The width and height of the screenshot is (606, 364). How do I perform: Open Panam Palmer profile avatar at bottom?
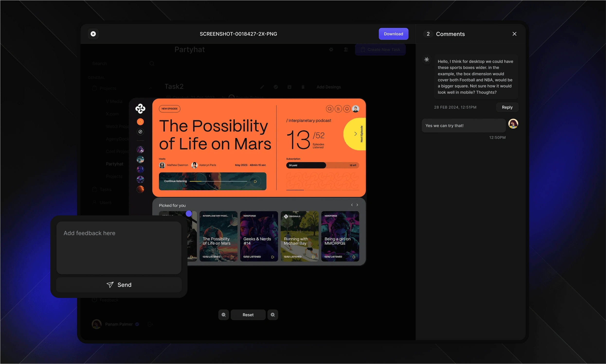[x=97, y=324]
